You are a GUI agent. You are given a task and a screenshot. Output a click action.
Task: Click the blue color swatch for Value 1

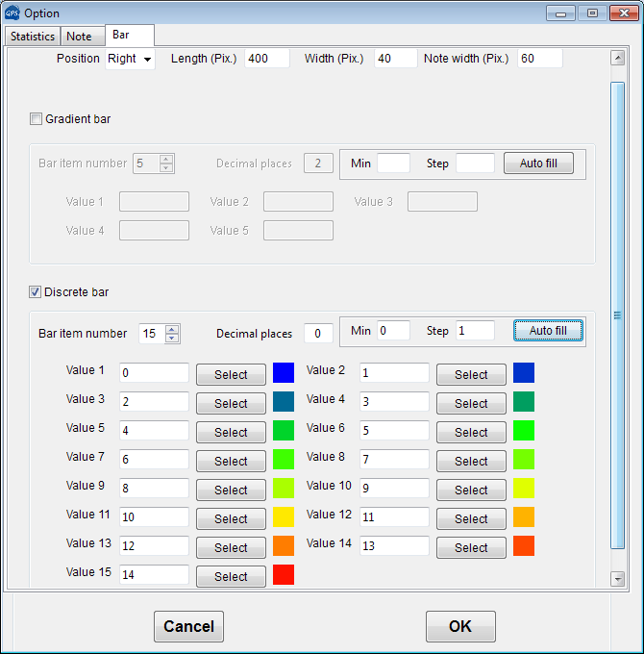(284, 373)
